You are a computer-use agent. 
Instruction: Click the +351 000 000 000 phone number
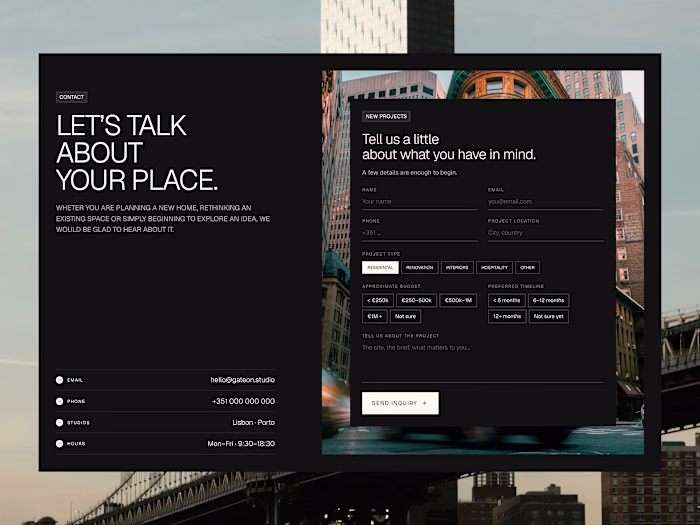[x=243, y=401]
